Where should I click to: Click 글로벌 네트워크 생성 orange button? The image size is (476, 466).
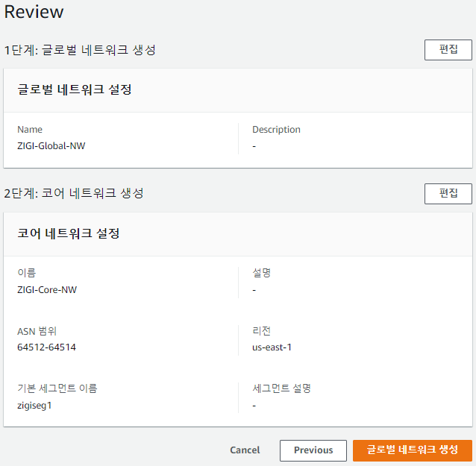coord(413,450)
